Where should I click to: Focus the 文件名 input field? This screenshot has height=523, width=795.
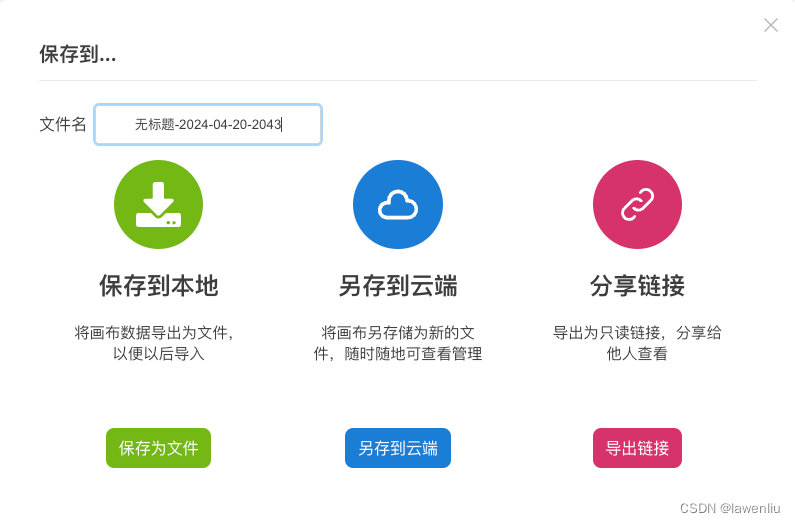(208, 125)
